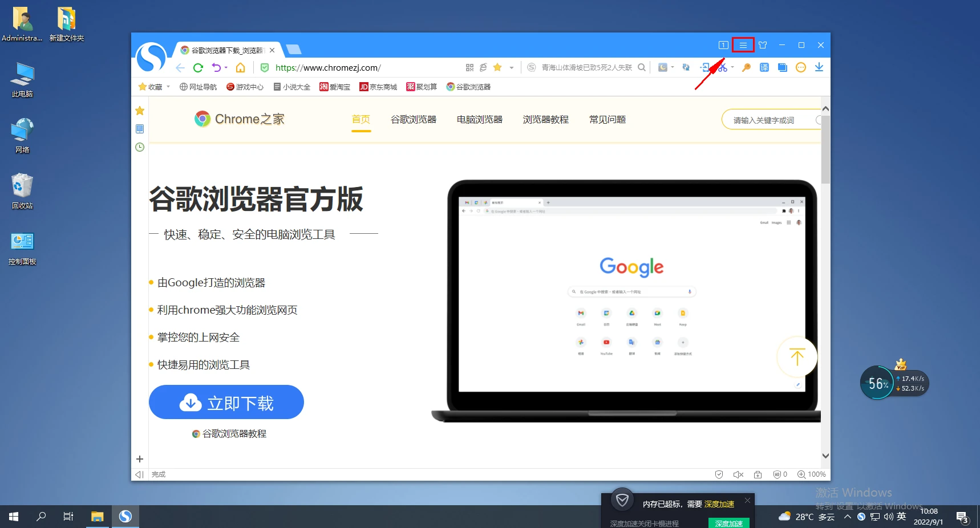Open the 谷歌浏览器 bookmark
This screenshot has height=528, width=980.
coord(468,87)
